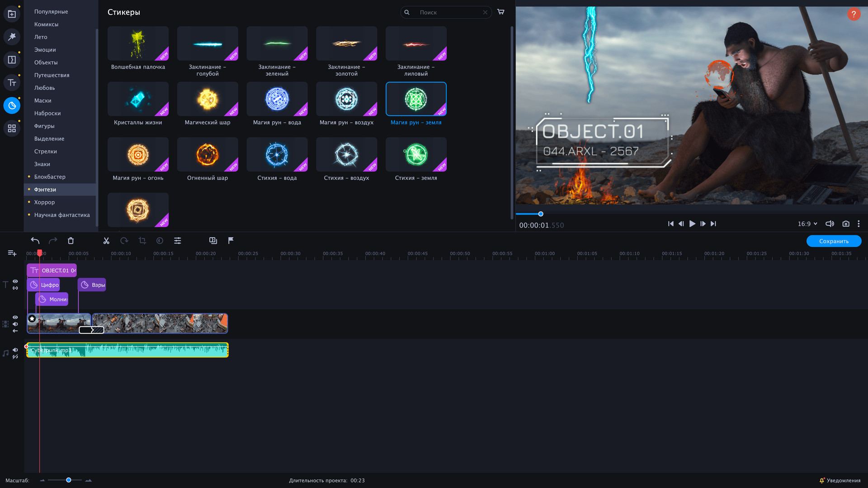868x488 pixels.
Task: Click the Сохранить button
Action: pyautogui.click(x=834, y=241)
